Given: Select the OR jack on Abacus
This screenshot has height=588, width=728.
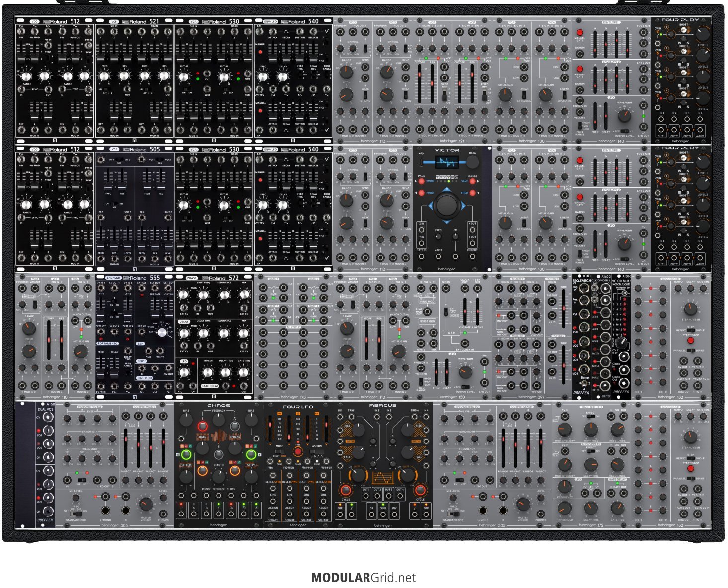Looking at the screenshot, I should tap(371, 515).
